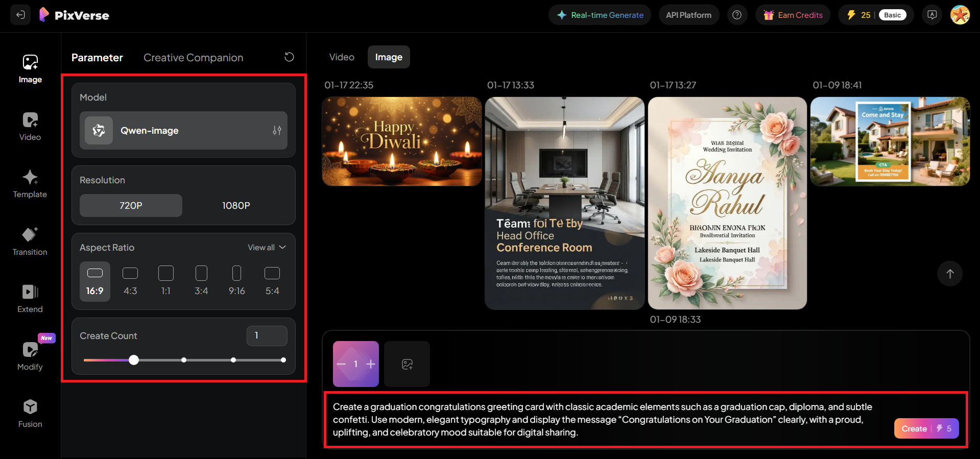This screenshot has width=980, height=459.
Task: Open the user profile avatar
Action: [x=960, y=15]
